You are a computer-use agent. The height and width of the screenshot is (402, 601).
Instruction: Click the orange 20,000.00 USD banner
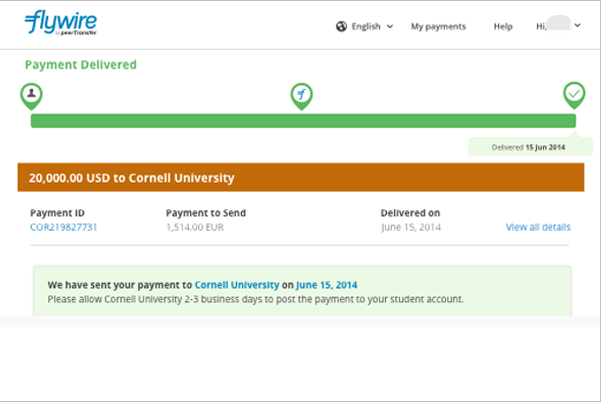(x=301, y=177)
